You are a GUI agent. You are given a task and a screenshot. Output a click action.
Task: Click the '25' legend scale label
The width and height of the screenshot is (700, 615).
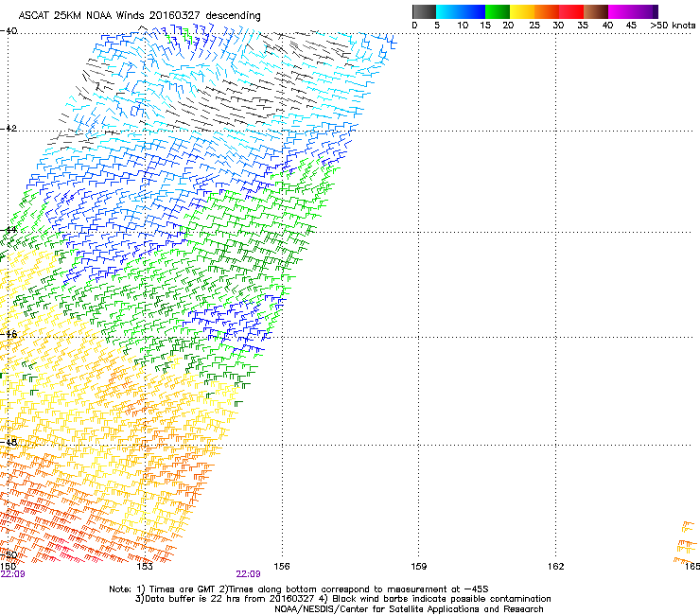(534, 25)
